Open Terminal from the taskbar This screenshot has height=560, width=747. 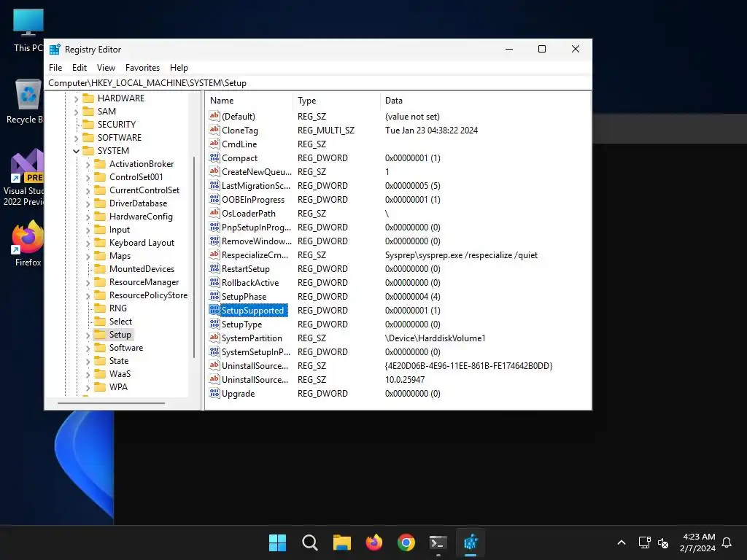(438, 542)
